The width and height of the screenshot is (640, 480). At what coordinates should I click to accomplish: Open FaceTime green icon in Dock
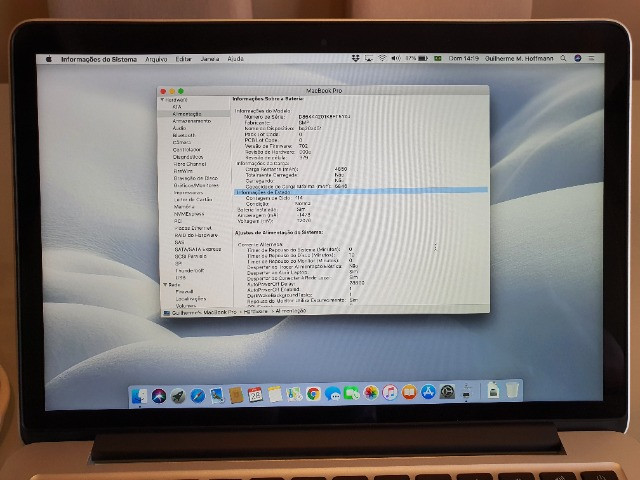coord(351,393)
